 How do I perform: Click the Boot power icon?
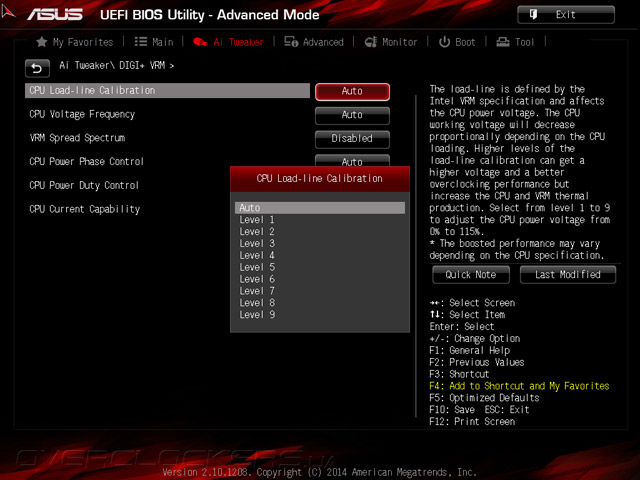(444, 42)
